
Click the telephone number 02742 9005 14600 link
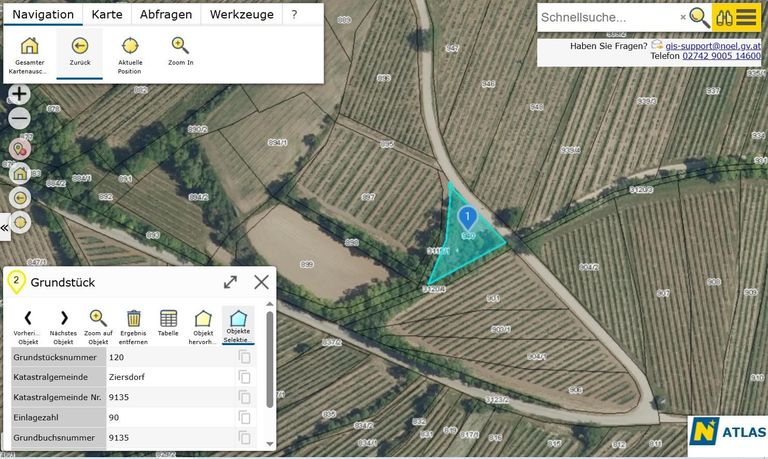pyautogui.click(x=722, y=57)
